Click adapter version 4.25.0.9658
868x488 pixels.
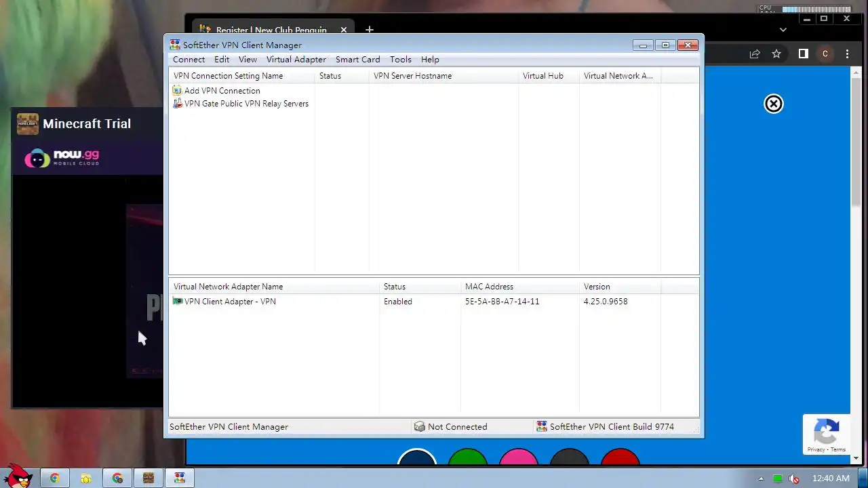pos(606,302)
